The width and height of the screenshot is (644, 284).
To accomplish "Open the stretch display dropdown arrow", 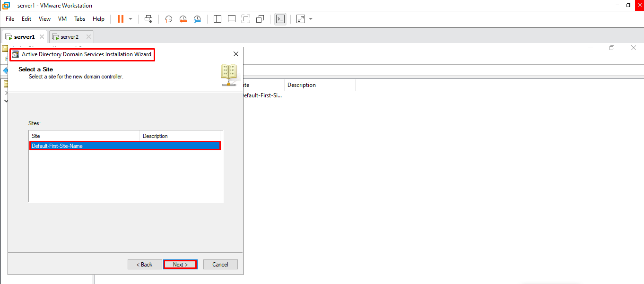I will (x=311, y=19).
